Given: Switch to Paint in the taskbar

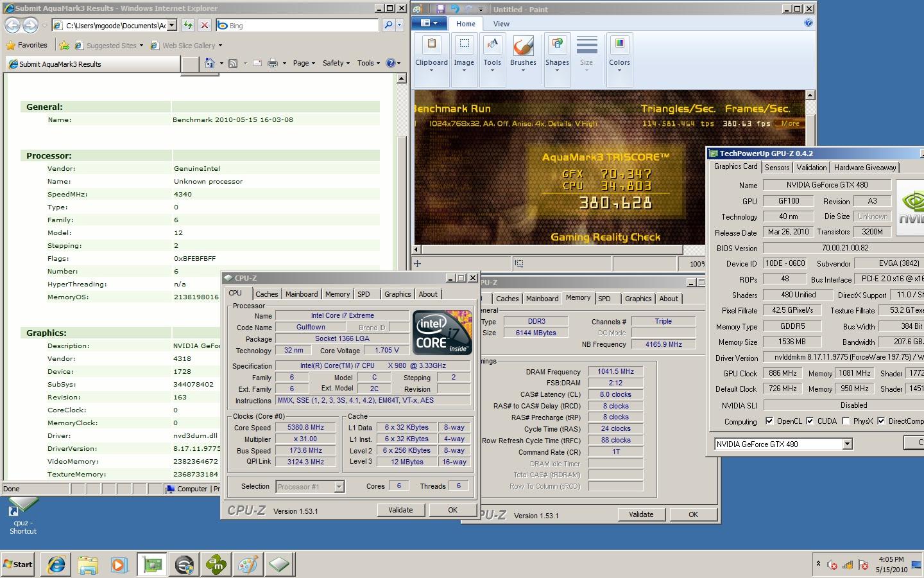Looking at the screenshot, I should pyautogui.click(x=248, y=565).
